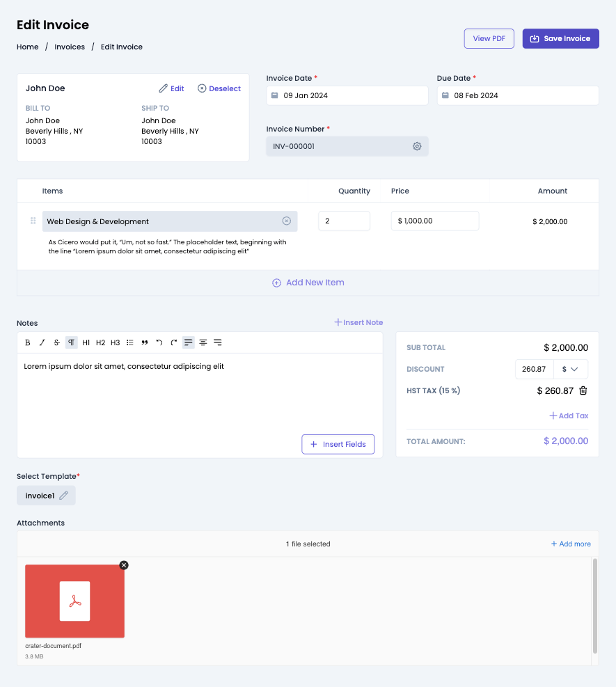Click the Price field $ 1,000.00

click(x=435, y=221)
